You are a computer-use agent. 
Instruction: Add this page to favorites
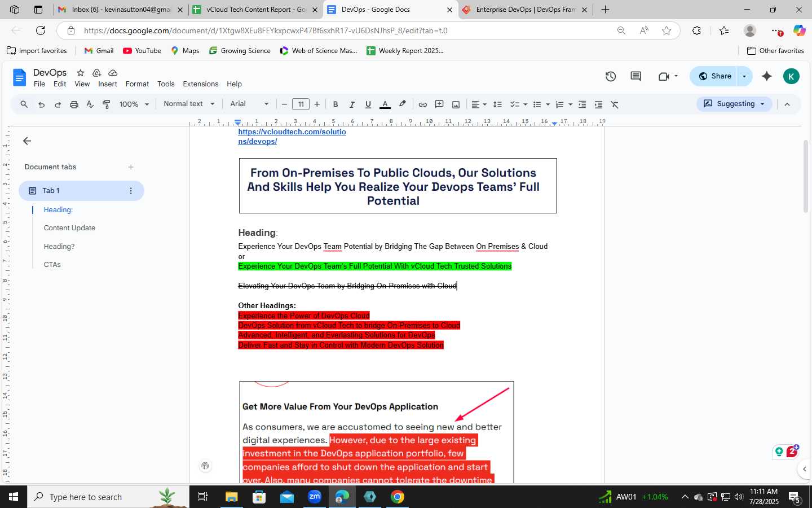[x=667, y=30]
